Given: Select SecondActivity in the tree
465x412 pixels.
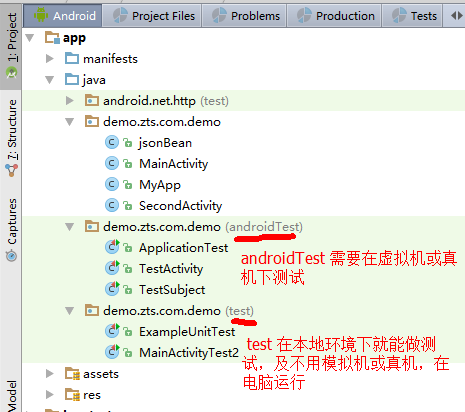Looking at the screenshot, I should click(180, 205).
